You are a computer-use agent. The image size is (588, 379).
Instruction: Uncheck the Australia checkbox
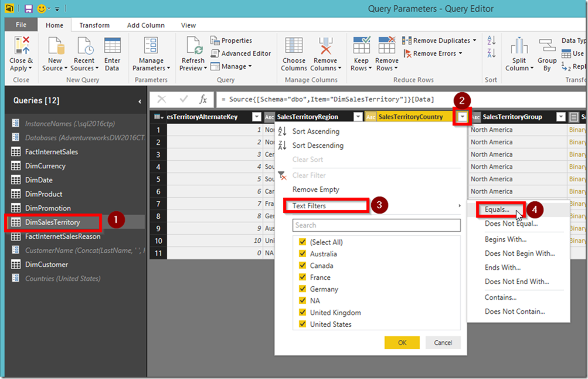click(303, 253)
